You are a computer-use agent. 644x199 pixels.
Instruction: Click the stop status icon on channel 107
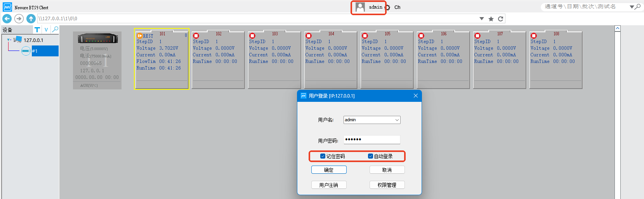click(x=477, y=36)
